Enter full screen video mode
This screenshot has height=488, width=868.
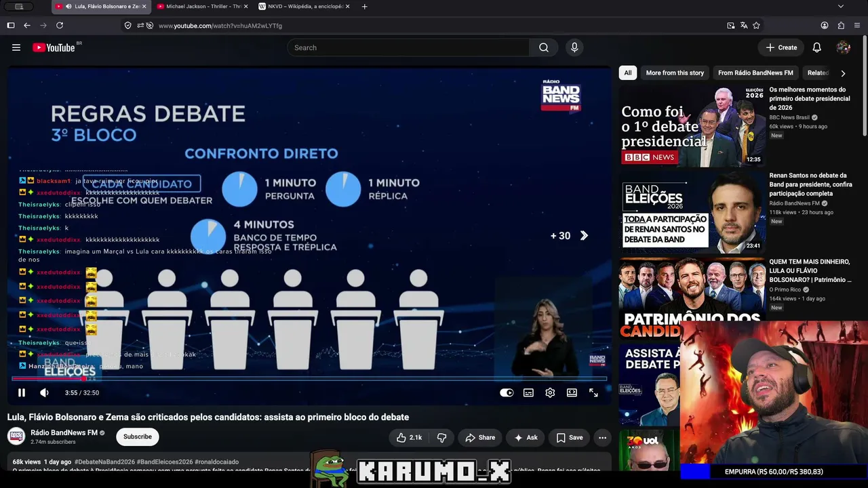593,392
